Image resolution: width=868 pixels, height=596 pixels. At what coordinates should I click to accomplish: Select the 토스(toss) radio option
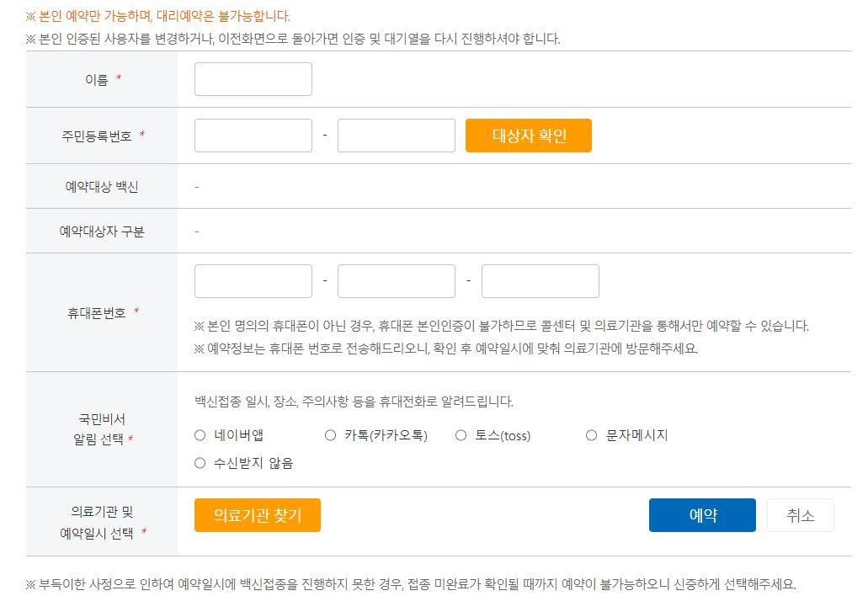[x=461, y=435]
